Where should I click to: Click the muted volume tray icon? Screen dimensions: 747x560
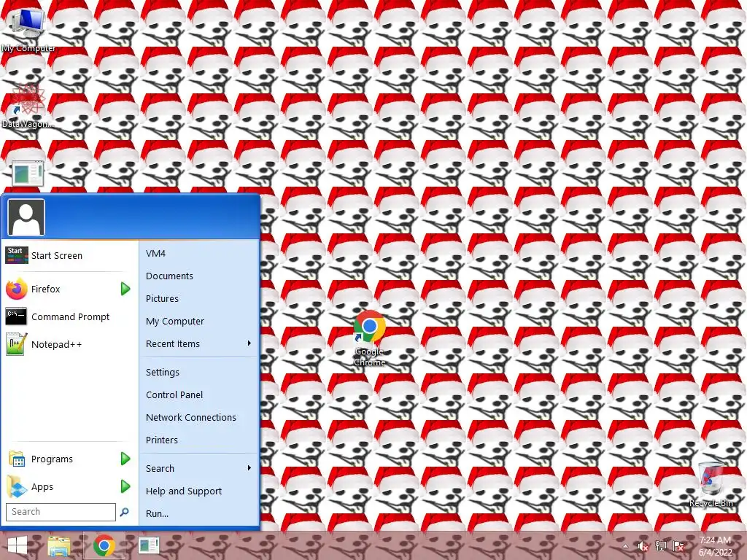(x=643, y=546)
